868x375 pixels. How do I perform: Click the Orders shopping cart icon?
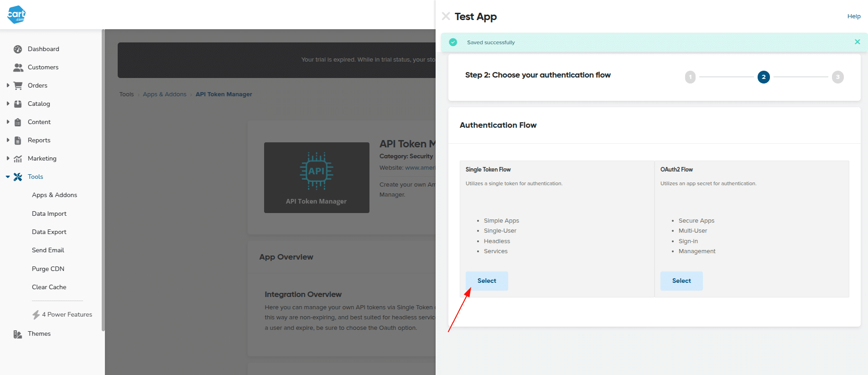coord(18,85)
